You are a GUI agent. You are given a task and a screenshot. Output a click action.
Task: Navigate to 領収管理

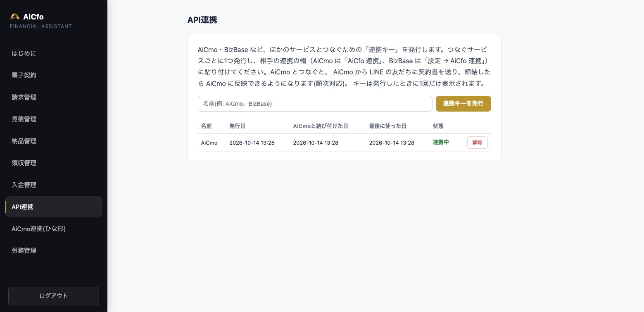[54, 163]
